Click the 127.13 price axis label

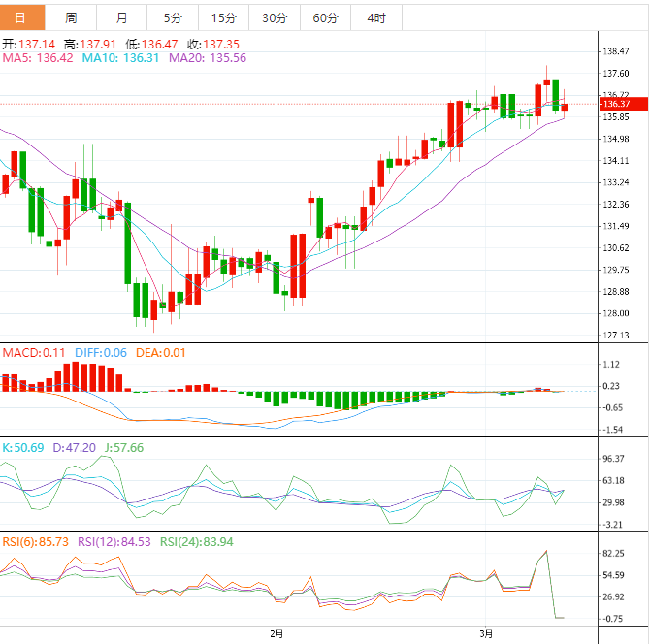(616, 336)
